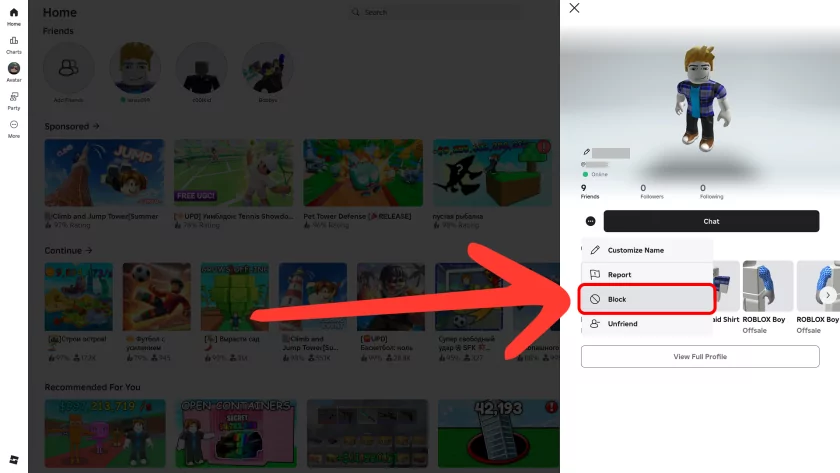This screenshot has height=473, width=840.
Task: Close the profile side panel with X
Action: [574, 8]
